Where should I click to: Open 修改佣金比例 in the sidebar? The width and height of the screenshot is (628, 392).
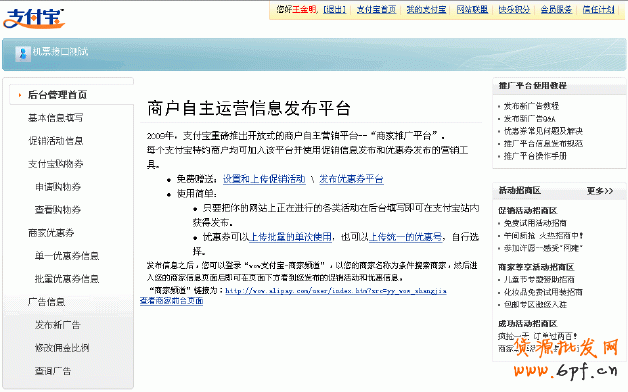click(62, 348)
